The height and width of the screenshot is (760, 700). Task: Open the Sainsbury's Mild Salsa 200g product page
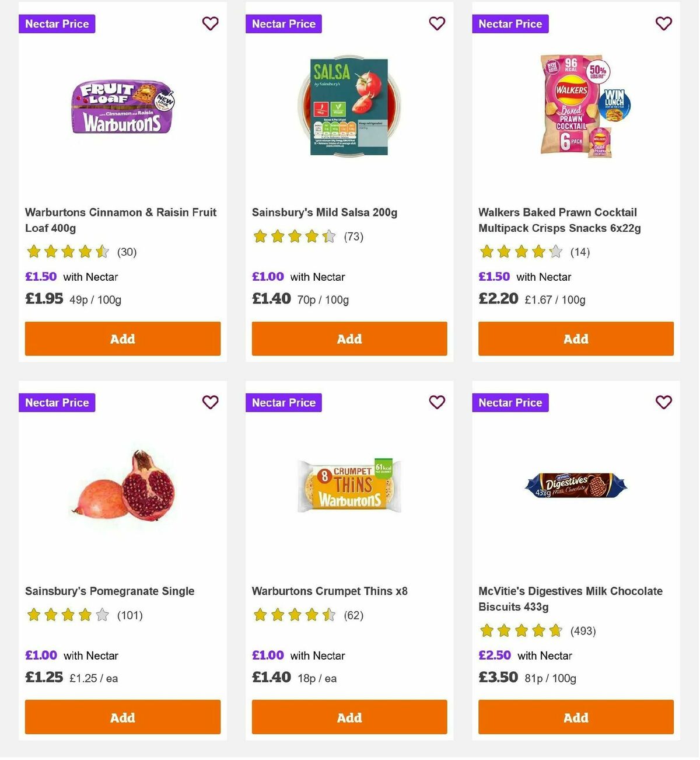[324, 212]
